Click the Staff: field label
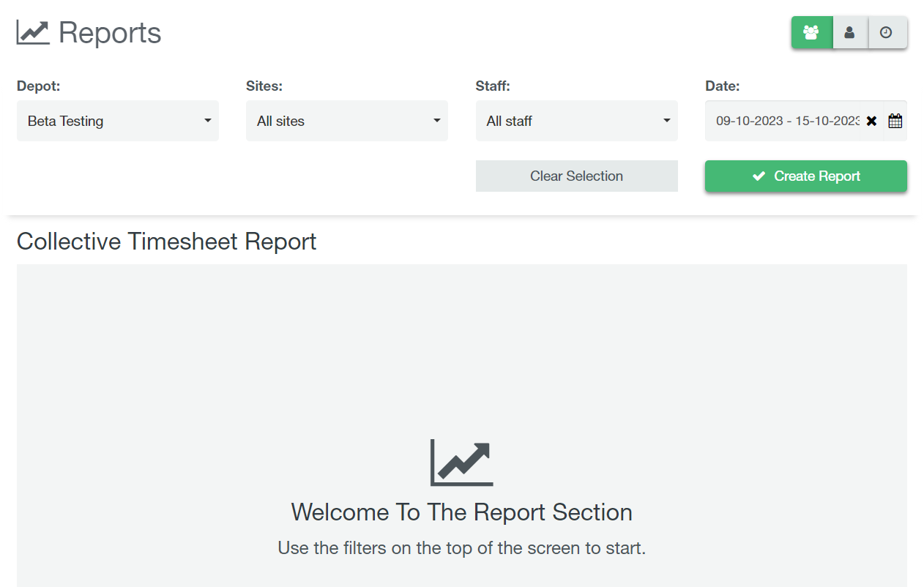This screenshot has width=924, height=587. point(493,86)
